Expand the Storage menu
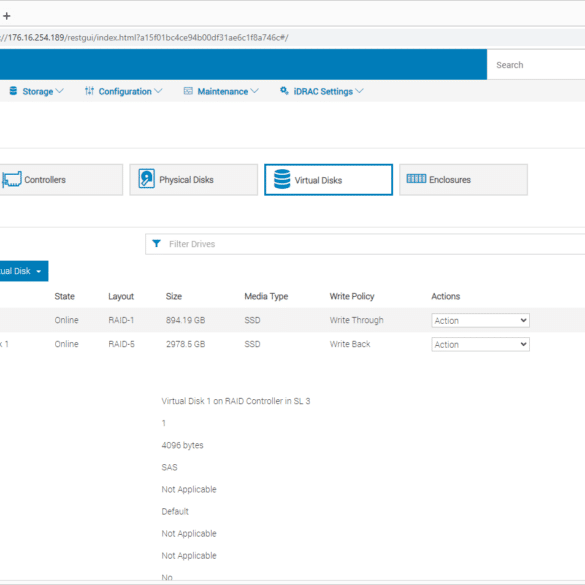This screenshot has width=585, height=585. click(36, 91)
